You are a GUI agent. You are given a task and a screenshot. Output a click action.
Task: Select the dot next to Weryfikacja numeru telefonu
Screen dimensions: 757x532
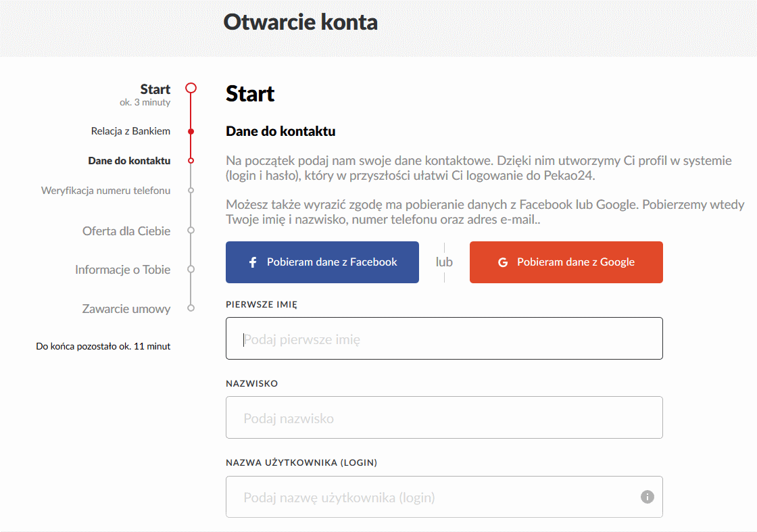[x=191, y=191]
